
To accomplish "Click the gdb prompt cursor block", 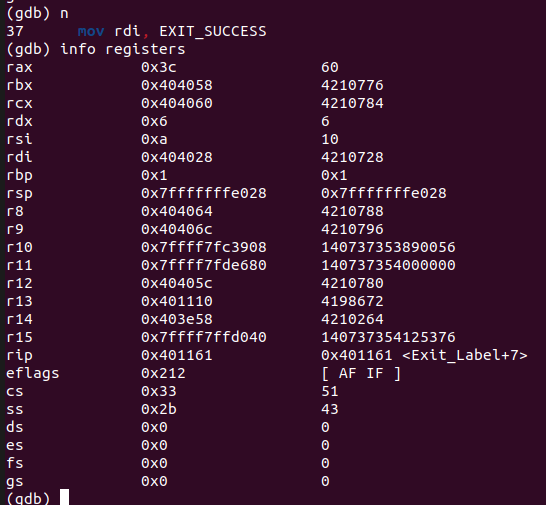I will coord(64,497).
